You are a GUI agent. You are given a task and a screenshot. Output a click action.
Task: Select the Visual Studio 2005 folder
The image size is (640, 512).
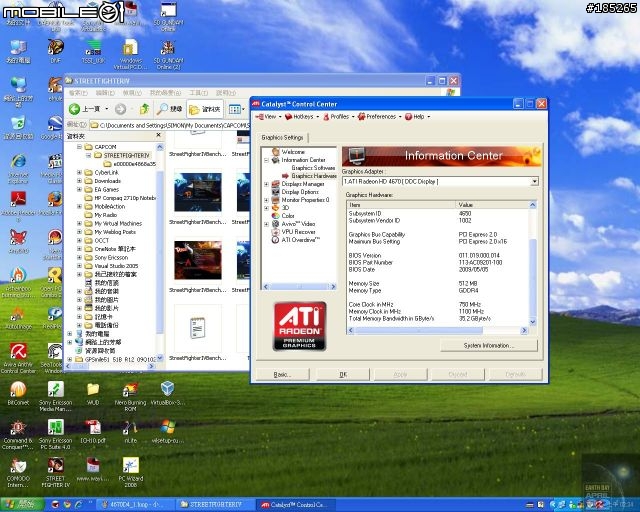tap(116, 266)
